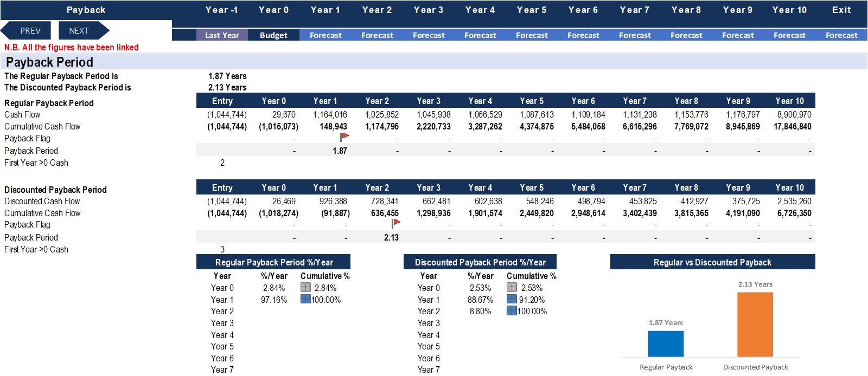The height and width of the screenshot is (376, 868).
Task: Select the Forecast tab under Year 1
Action: (x=325, y=35)
